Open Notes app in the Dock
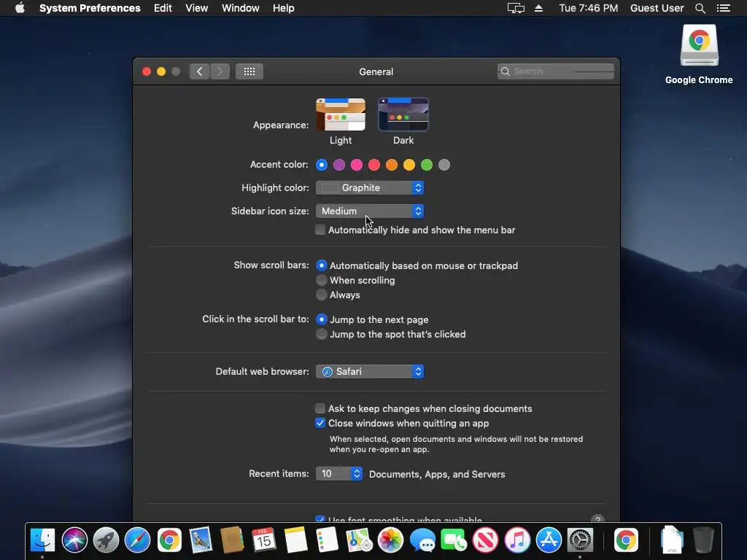The height and width of the screenshot is (560, 747). coord(295,540)
